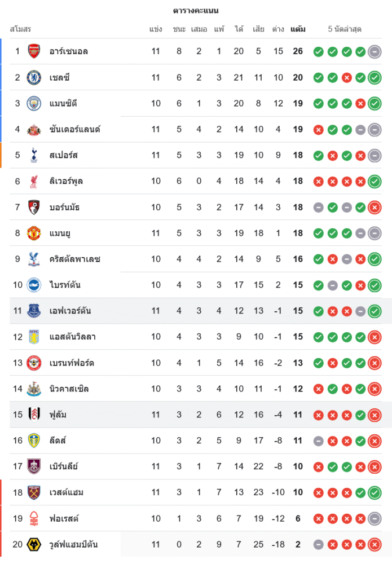Click the แข่ง column header
Viewport: 392px width, 564px height.
click(x=156, y=29)
